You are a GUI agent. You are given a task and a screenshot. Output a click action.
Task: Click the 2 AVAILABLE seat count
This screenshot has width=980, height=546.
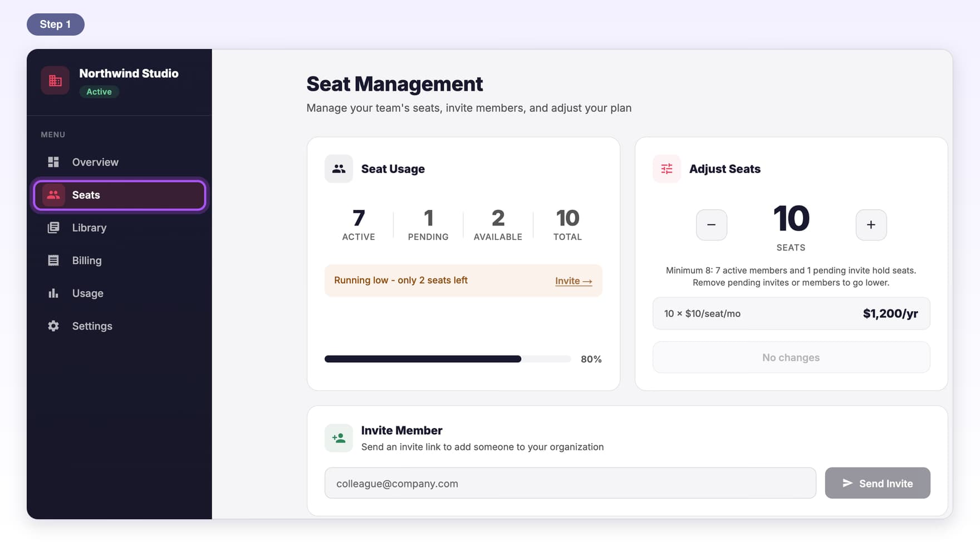point(498,225)
